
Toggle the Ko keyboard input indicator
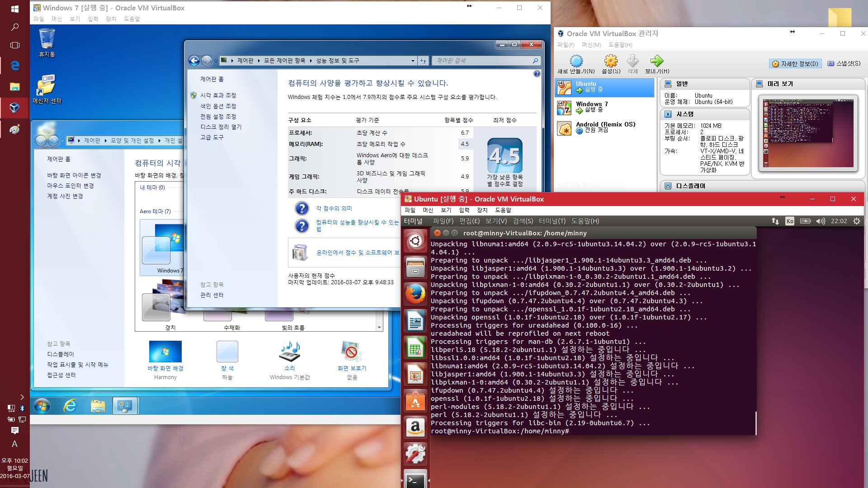[x=789, y=221]
